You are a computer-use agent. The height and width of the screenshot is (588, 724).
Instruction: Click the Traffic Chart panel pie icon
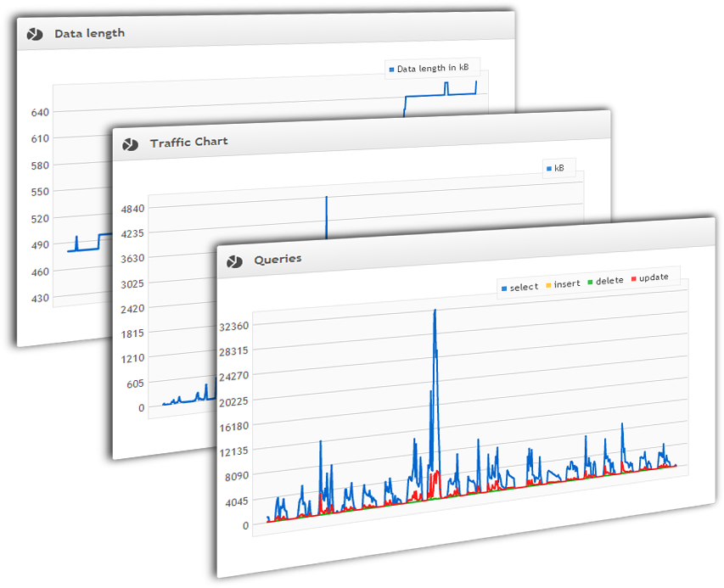[130, 145]
